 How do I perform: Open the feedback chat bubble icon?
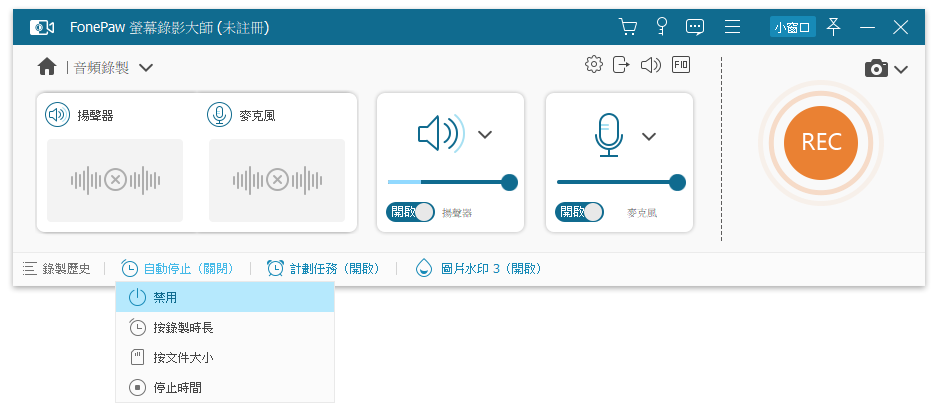(x=695, y=27)
